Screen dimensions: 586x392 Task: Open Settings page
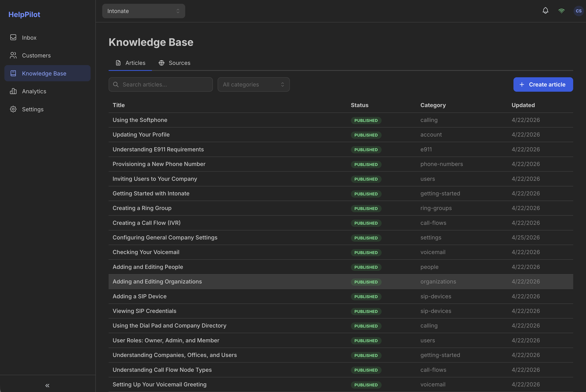(x=47, y=109)
